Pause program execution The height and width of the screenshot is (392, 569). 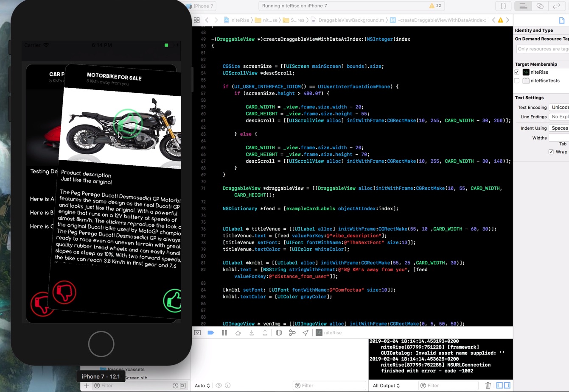[224, 333]
